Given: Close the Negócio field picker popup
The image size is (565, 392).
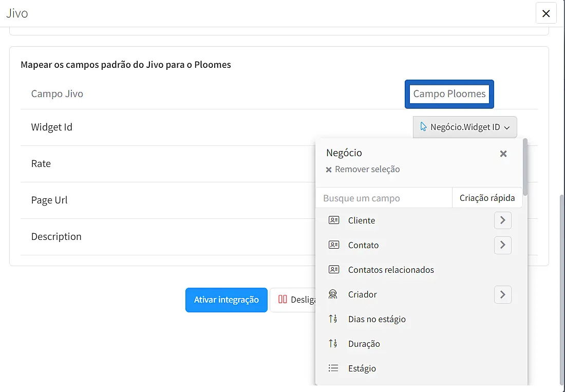Looking at the screenshot, I should pos(503,154).
